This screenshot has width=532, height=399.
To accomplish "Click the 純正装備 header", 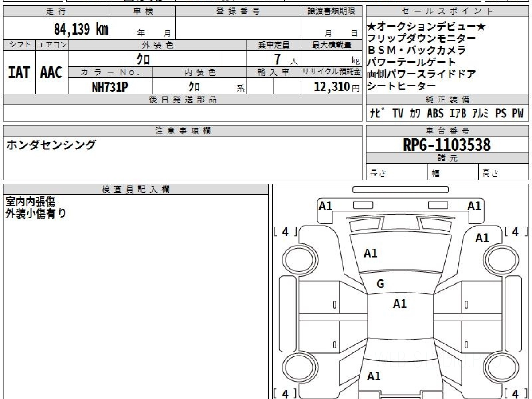I will (x=447, y=100).
